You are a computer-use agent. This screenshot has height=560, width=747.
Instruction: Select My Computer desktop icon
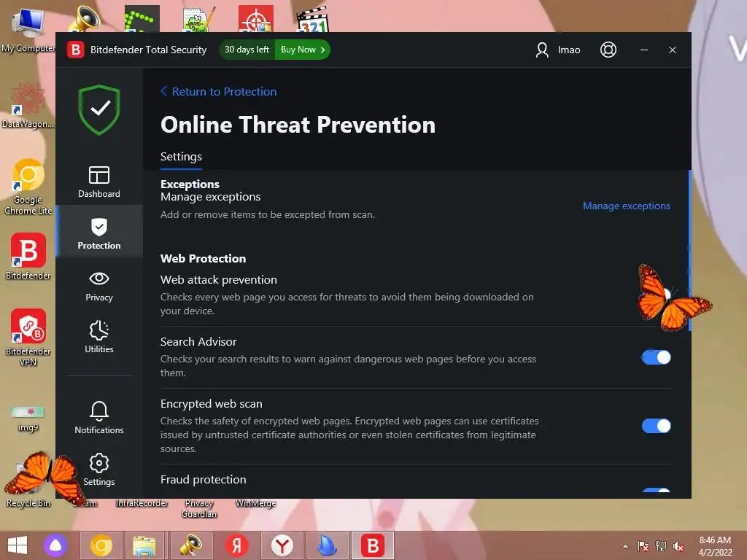tap(28, 29)
